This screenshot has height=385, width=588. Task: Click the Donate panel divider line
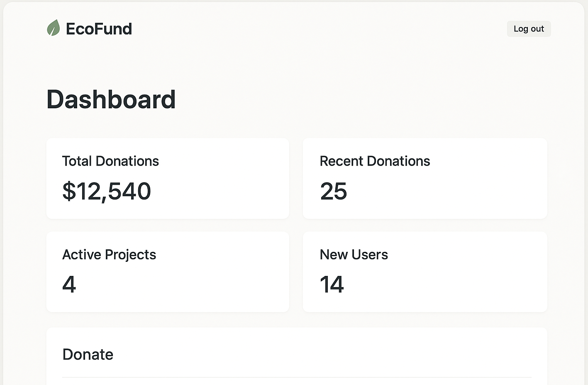[297, 377]
